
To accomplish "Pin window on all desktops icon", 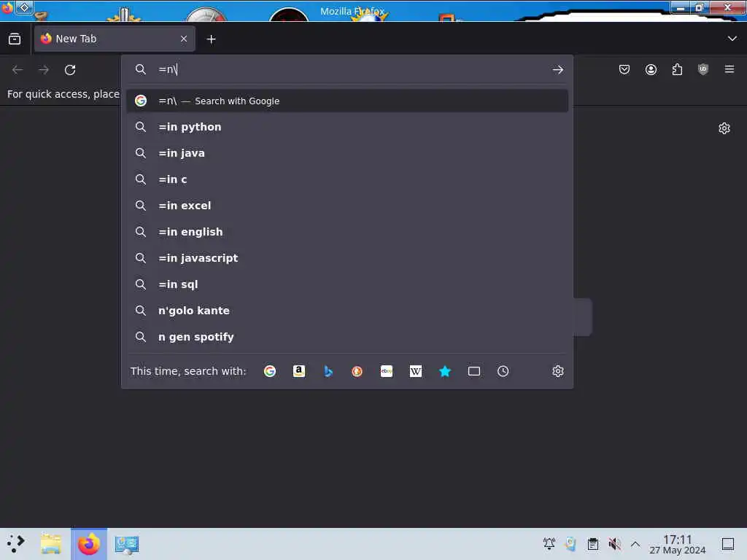I will click(x=25, y=7).
